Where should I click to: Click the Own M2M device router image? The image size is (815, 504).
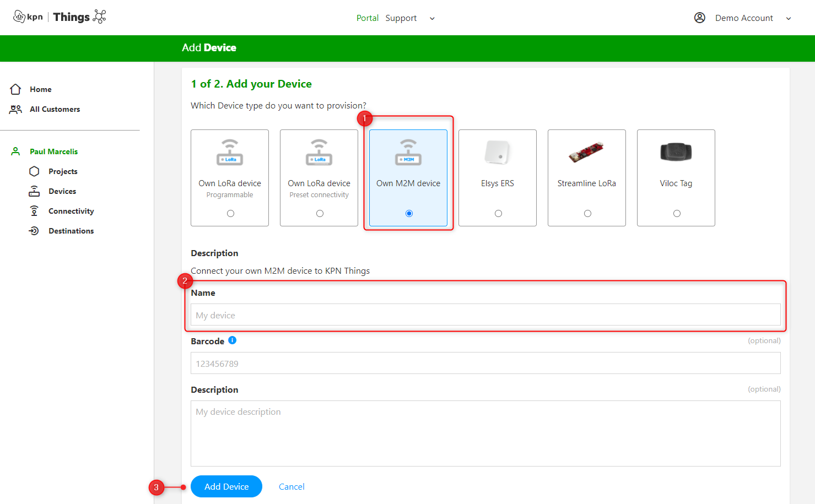pos(408,153)
